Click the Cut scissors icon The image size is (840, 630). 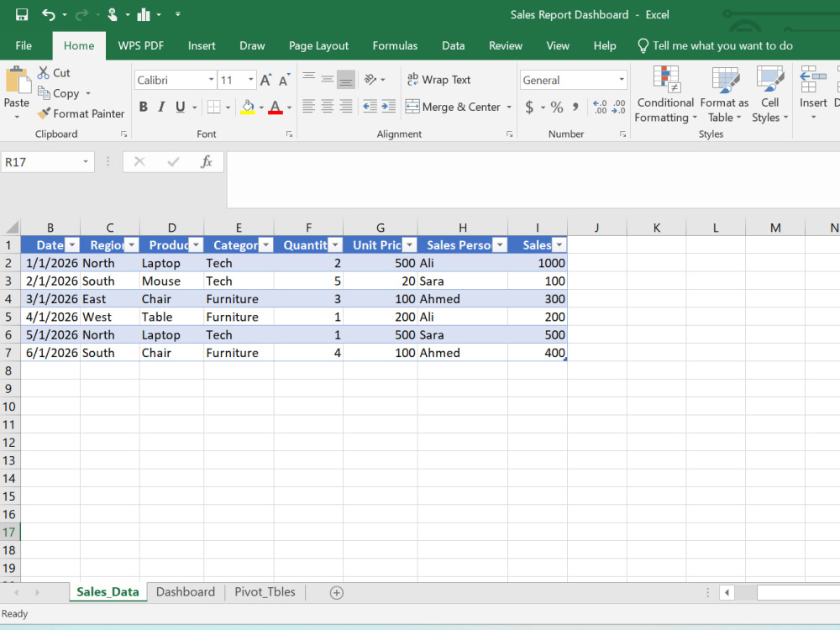(x=44, y=72)
